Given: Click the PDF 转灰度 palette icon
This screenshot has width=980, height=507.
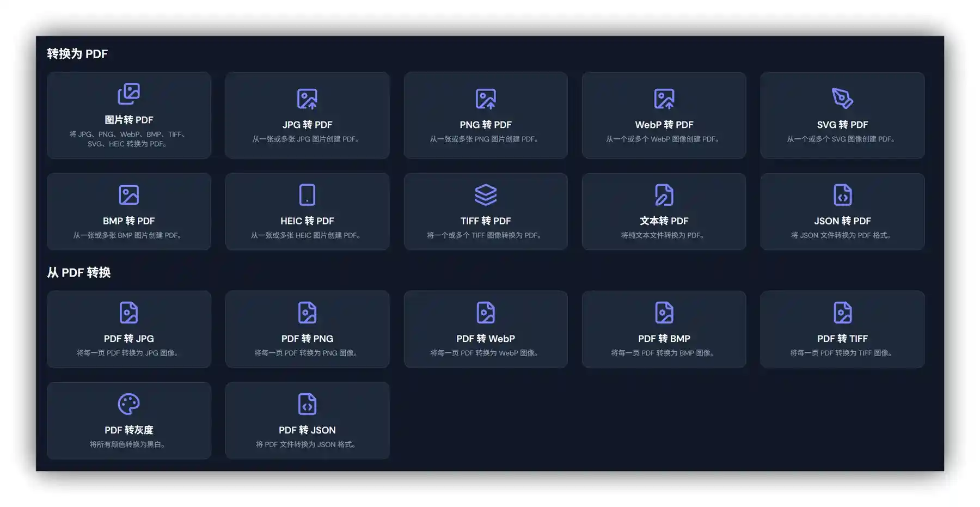Looking at the screenshot, I should (128, 404).
